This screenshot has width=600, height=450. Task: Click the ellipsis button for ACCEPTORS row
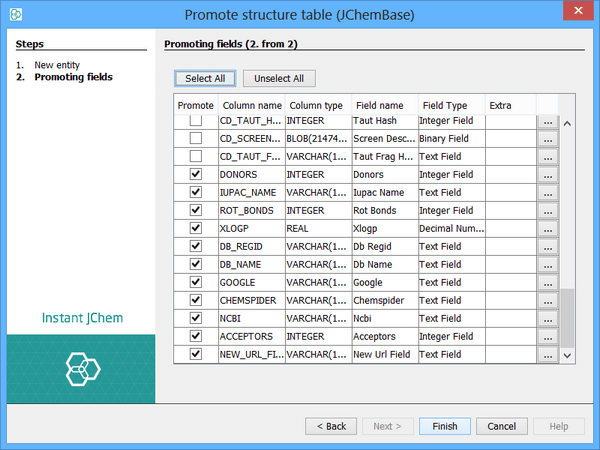click(x=547, y=336)
